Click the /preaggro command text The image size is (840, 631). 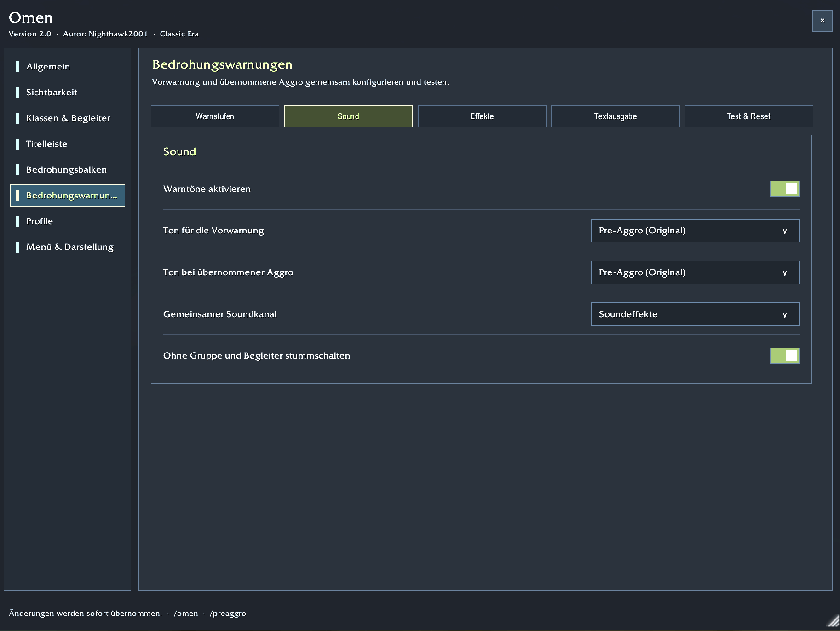click(x=228, y=614)
